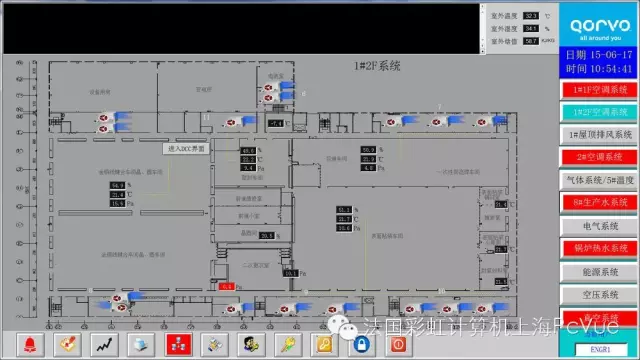Viewport: 640px width, 360px height.
Task: Open the 1#1F空调系统 page
Action: click(x=600, y=90)
